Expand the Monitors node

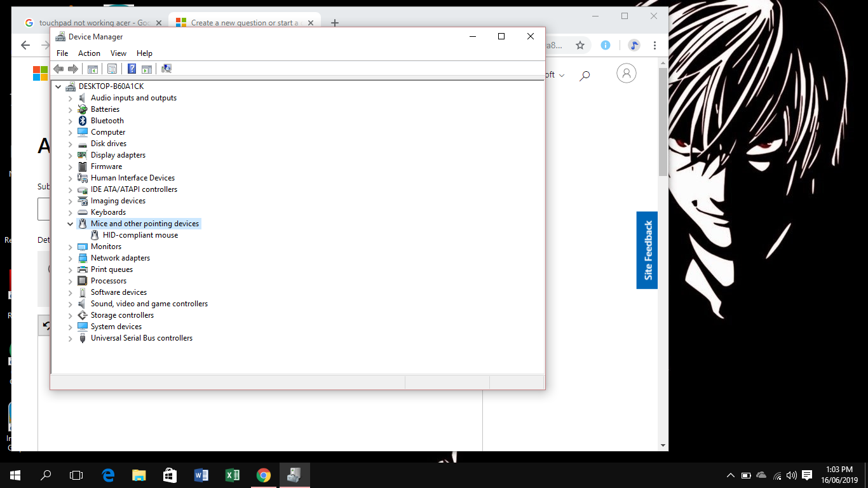[71, 247]
